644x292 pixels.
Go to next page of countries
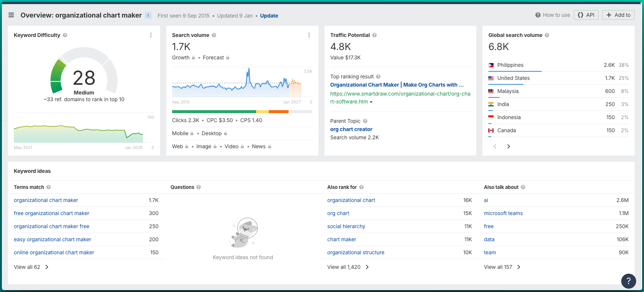(508, 146)
